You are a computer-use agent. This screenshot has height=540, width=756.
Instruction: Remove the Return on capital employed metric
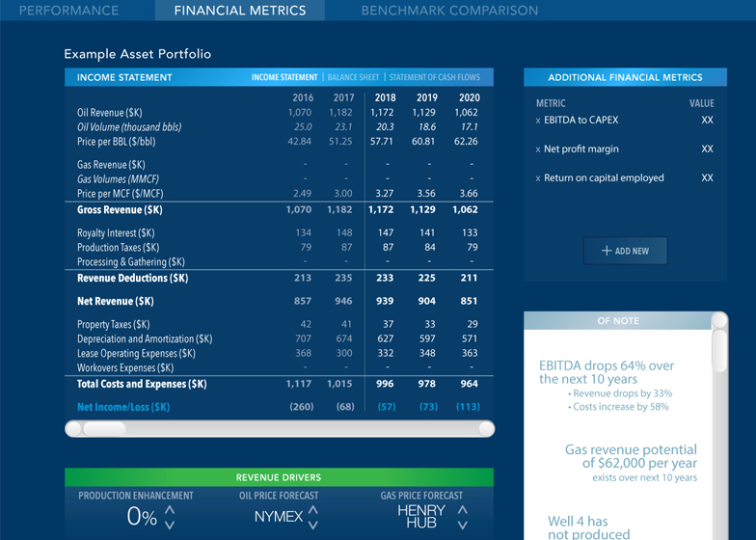tap(538, 178)
